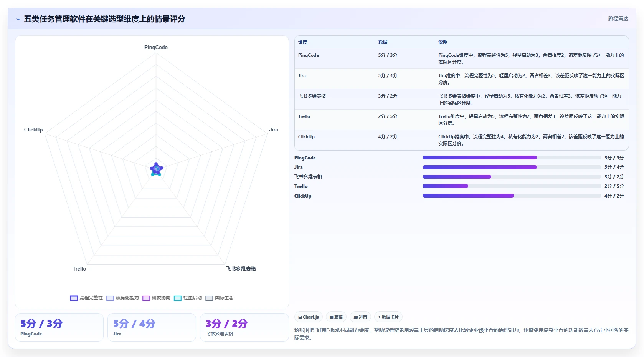Click the Trello progress bar
The height and width of the screenshot is (357, 644).
pyautogui.click(x=512, y=186)
